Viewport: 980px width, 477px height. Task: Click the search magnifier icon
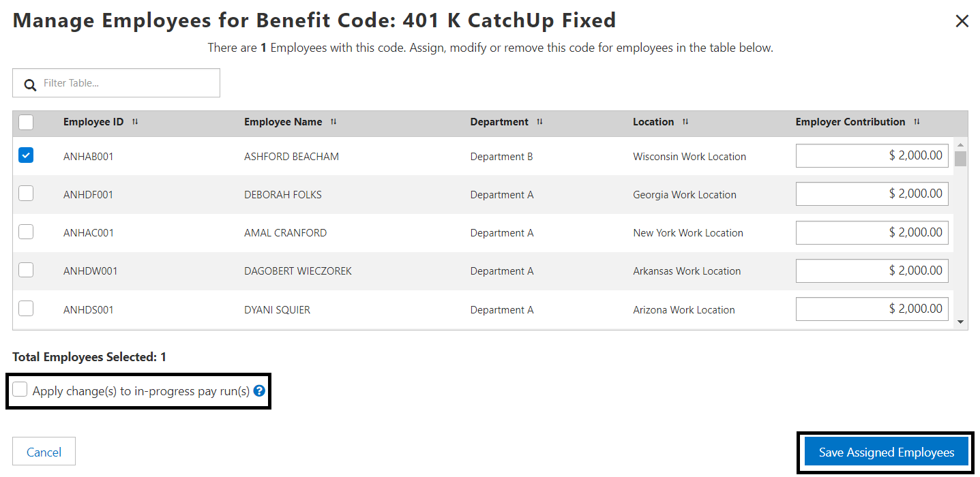click(30, 84)
